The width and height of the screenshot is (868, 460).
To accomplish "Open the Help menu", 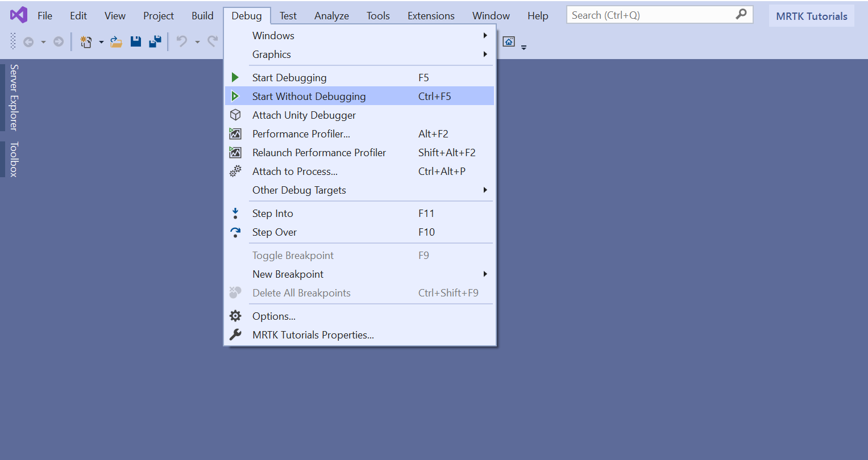I will click(x=538, y=16).
